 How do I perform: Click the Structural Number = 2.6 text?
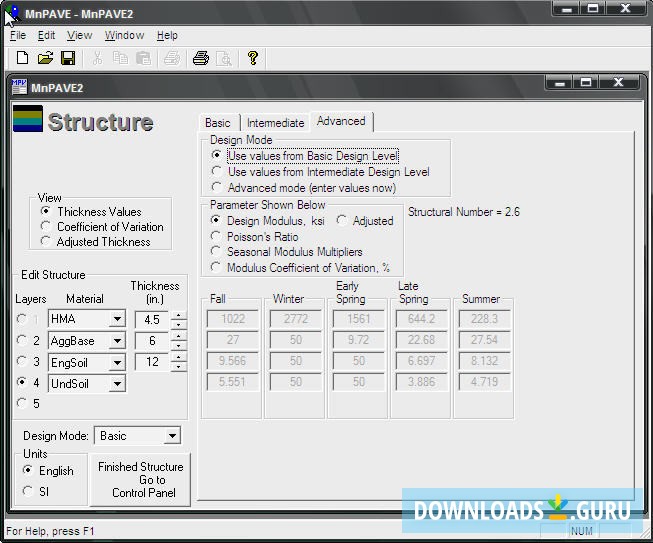[x=464, y=212]
